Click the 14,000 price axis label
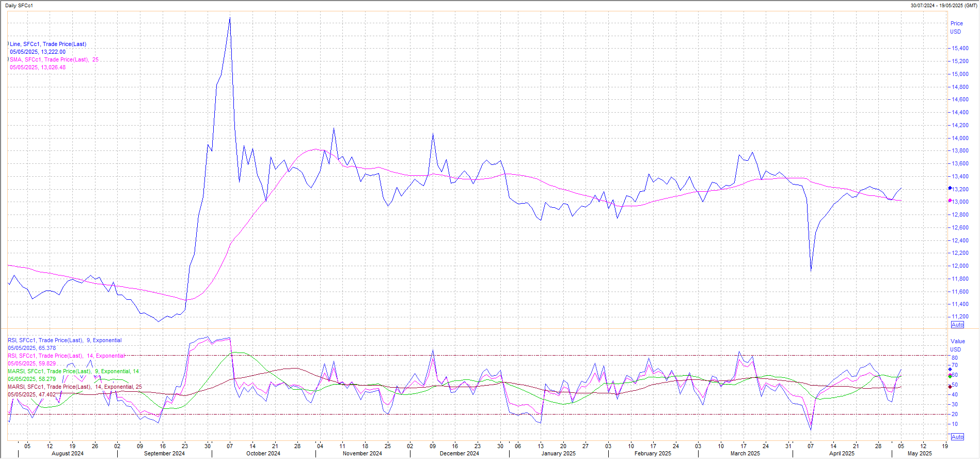This screenshot has height=459, width=980. click(960, 138)
